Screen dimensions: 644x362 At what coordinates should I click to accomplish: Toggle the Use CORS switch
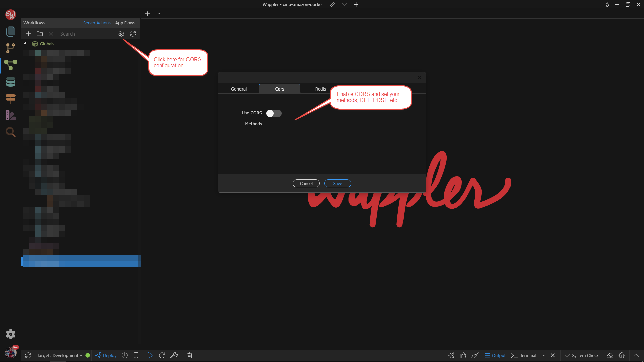(x=274, y=113)
